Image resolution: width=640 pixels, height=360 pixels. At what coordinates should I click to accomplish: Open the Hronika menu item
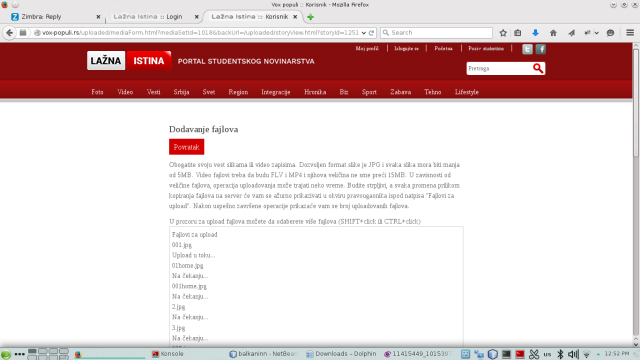[315, 92]
